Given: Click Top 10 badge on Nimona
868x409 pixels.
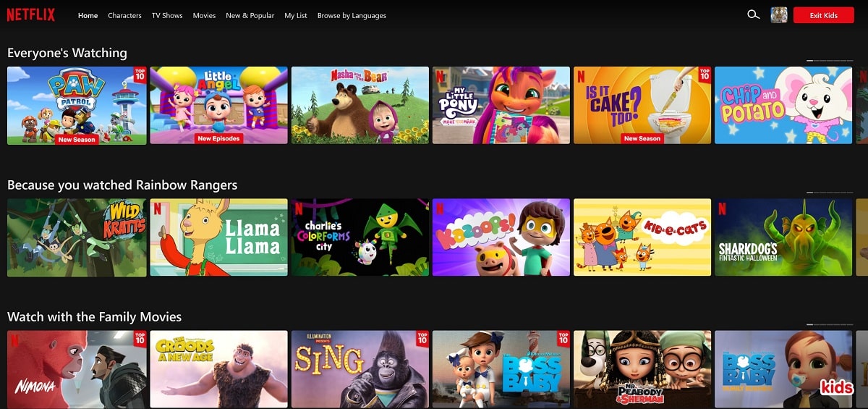Looking at the screenshot, I should click(x=140, y=338).
